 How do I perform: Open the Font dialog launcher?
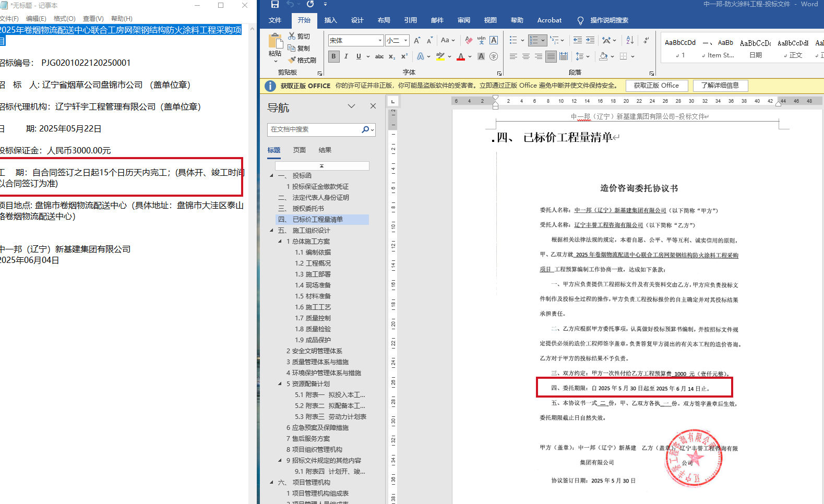tap(499, 74)
